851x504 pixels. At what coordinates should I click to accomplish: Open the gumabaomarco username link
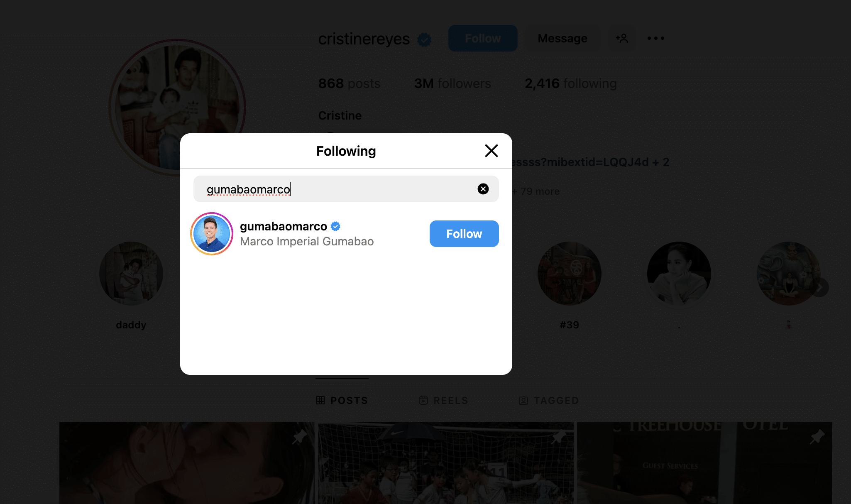[x=284, y=226]
